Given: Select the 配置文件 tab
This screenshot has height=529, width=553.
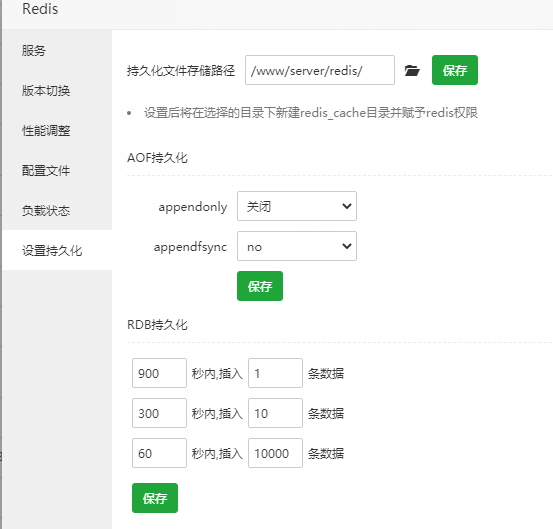Looking at the screenshot, I should [57, 170].
